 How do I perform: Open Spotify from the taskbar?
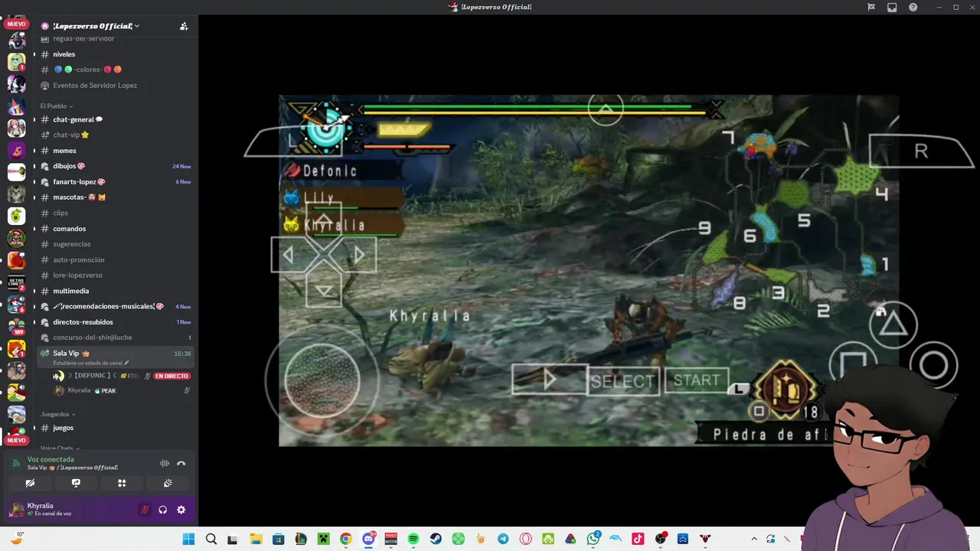pyautogui.click(x=413, y=539)
